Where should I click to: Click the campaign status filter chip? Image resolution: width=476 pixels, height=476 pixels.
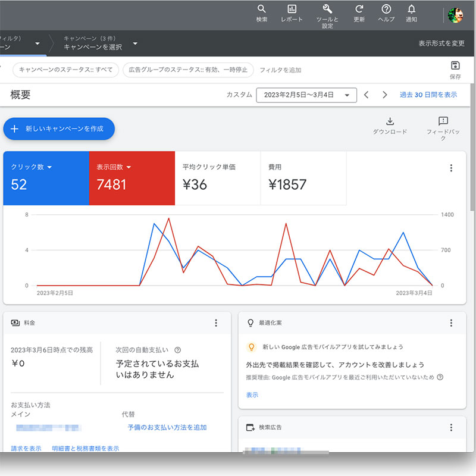point(65,70)
